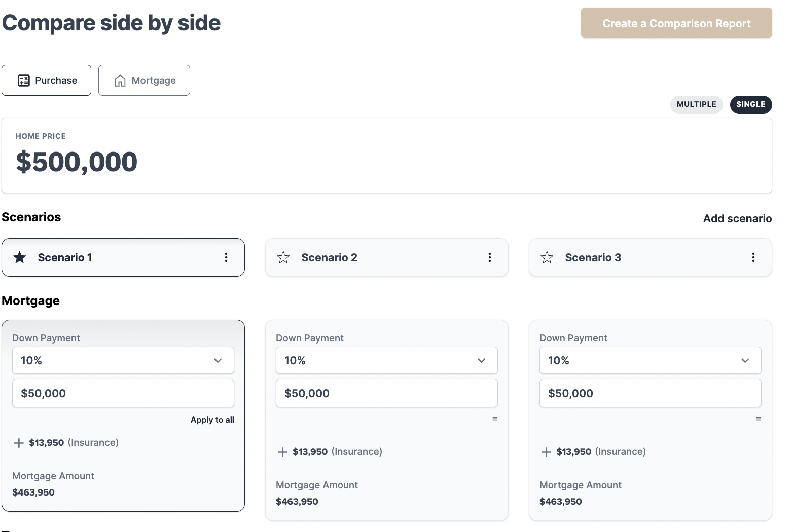Viewport: 793px width, 532px height.
Task: Switch to the Purchase tab
Action: point(47,80)
